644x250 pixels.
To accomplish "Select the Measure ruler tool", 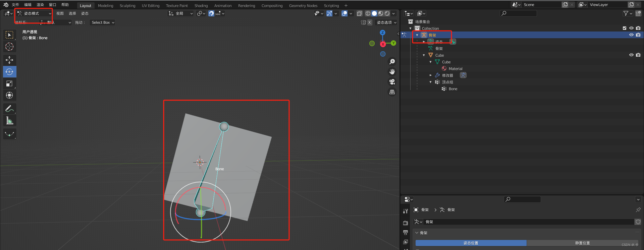I will pos(9,120).
